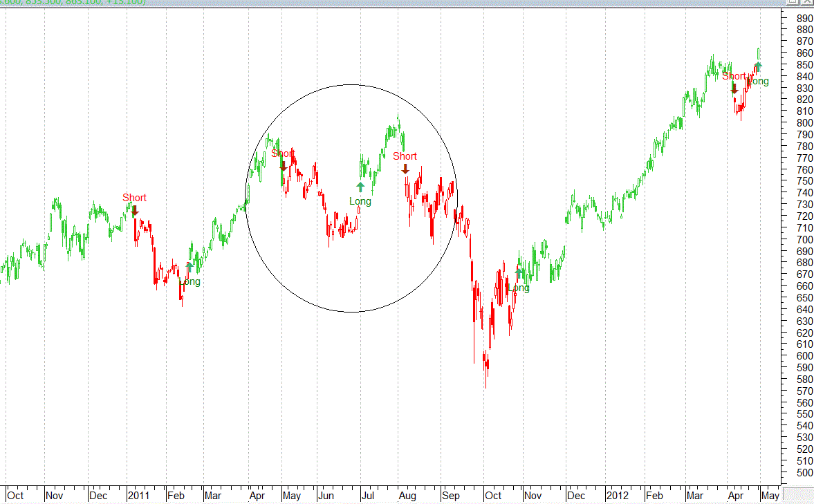Click the Short down-arrow marker in August 2011

(x=405, y=169)
